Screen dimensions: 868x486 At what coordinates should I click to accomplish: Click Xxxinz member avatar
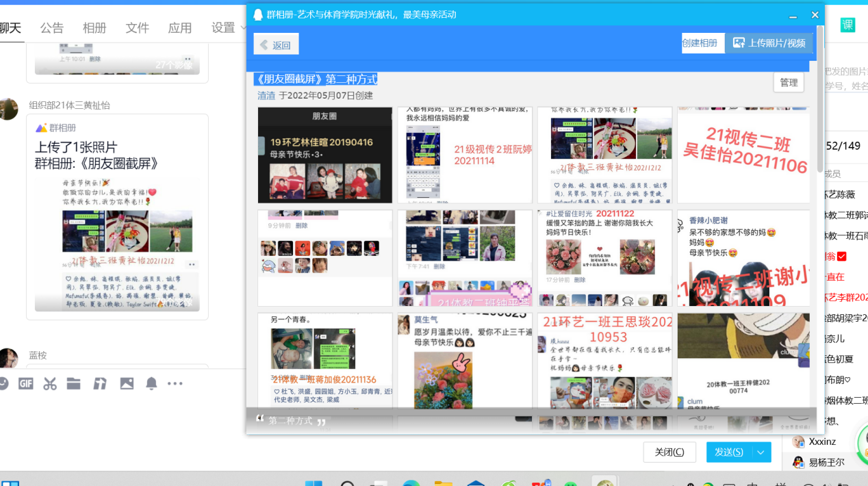798,442
